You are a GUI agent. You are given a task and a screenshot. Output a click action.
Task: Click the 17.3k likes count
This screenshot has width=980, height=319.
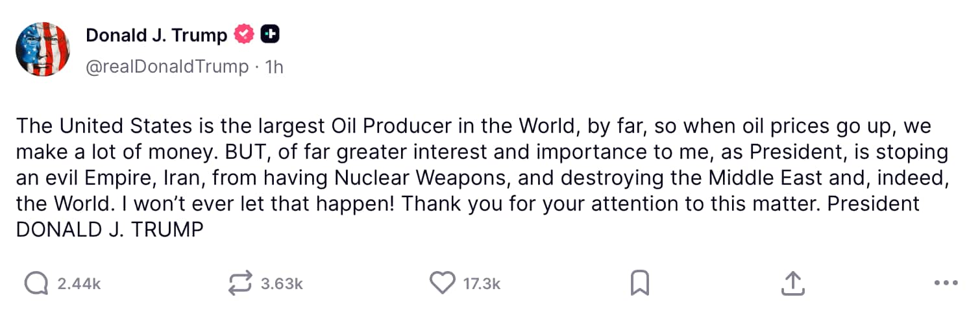[x=482, y=284]
